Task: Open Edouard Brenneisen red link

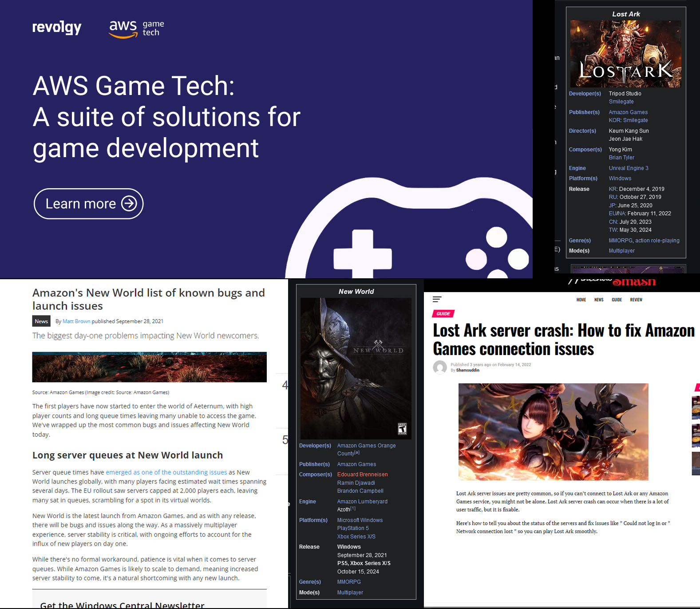Action: point(362,475)
